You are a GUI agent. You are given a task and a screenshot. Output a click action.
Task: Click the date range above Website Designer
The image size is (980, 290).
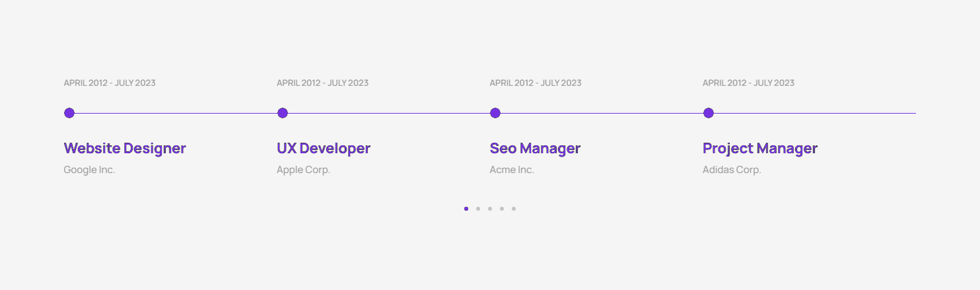pyautogui.click(x=110, y=83)
